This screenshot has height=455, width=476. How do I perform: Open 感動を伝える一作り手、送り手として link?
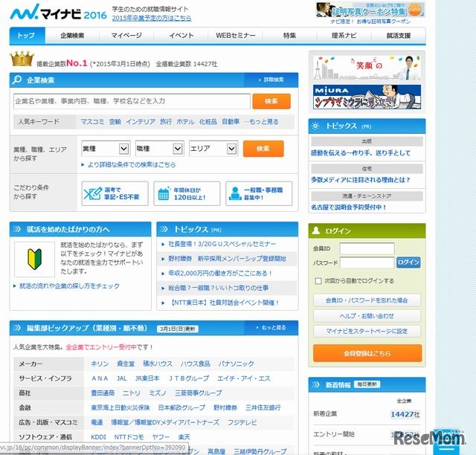click(361, 153)
